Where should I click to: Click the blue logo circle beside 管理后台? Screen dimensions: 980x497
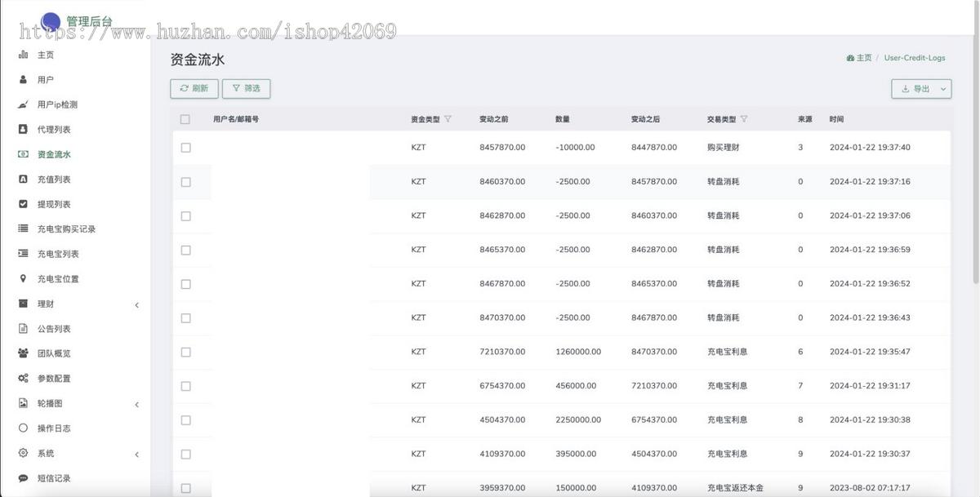[51, 21]
